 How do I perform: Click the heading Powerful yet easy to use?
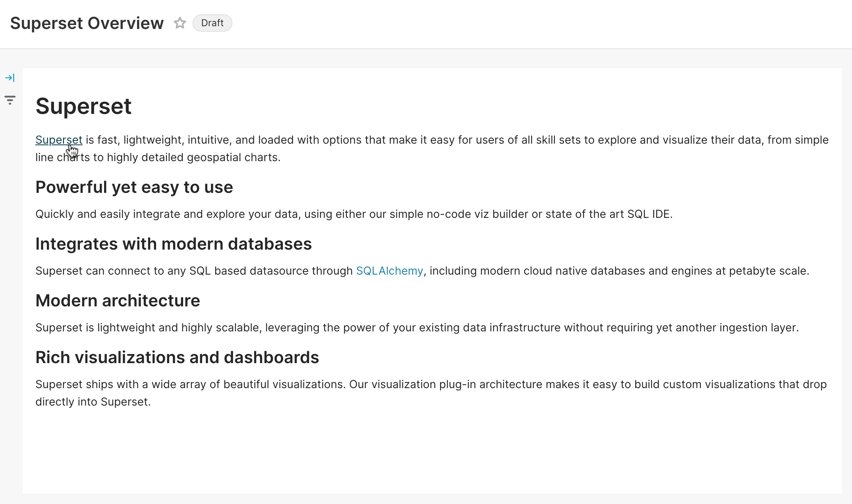[134, 187]
